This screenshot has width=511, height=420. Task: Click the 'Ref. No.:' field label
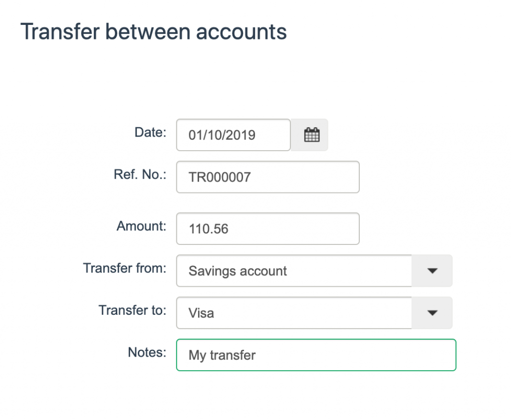(140, 174)
